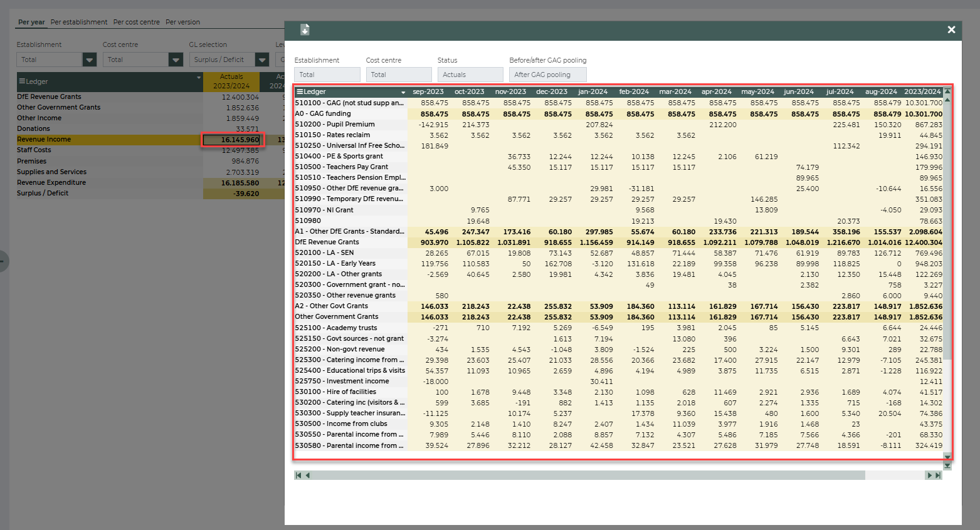Close the detail popup window

(x=951, y=29)
